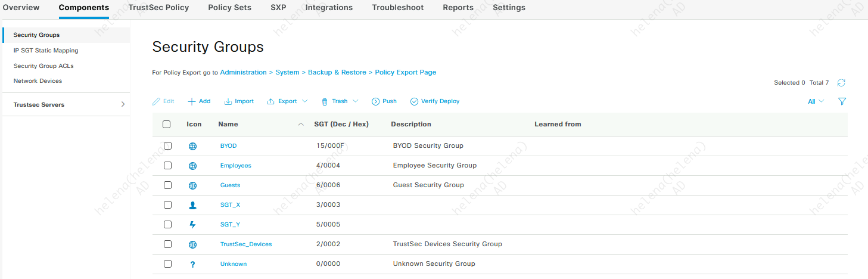The image size is (868, 279).
Task: Switch to the Policy Sets tab
Action: (x=229, y=8)
